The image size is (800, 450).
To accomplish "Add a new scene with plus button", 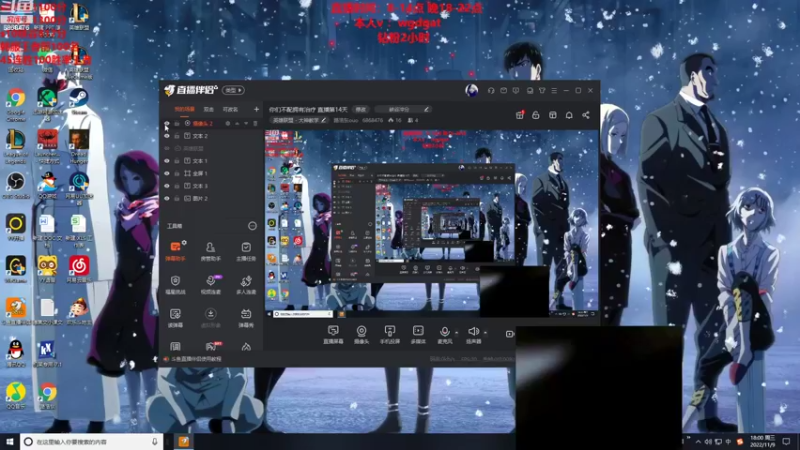I will pyautogui.click(x=256, y=109).
